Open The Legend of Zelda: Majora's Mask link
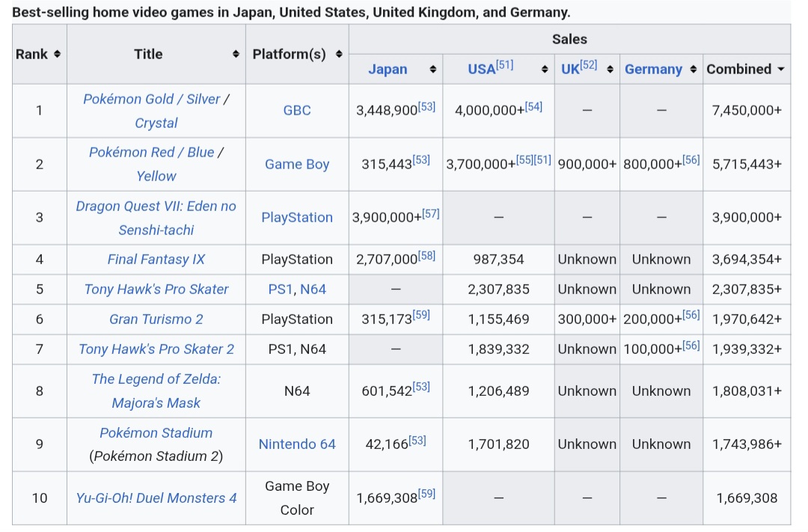 tap(156, 391)
